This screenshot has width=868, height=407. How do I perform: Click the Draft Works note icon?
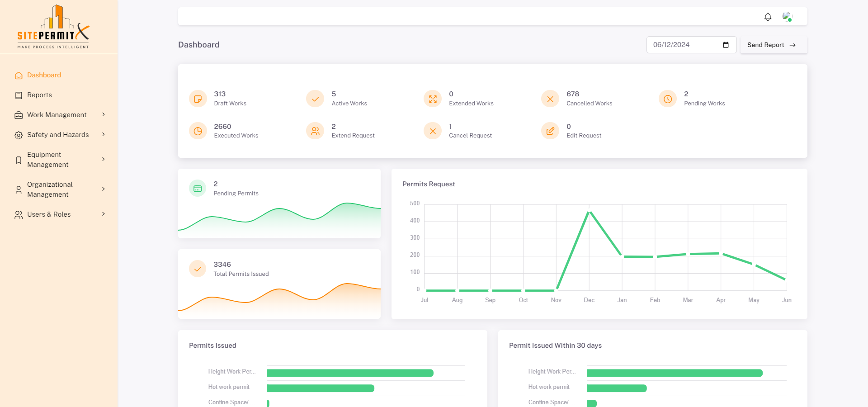point(198,99)
